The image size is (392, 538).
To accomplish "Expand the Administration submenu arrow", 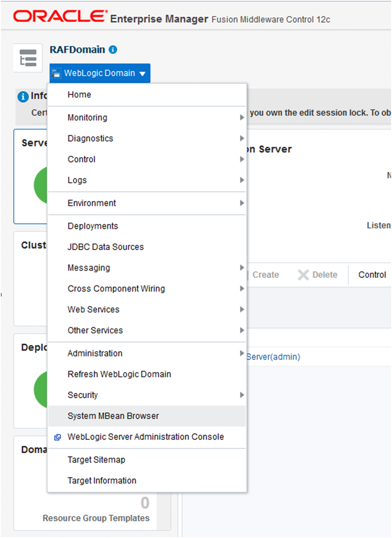I will [242, 353].
